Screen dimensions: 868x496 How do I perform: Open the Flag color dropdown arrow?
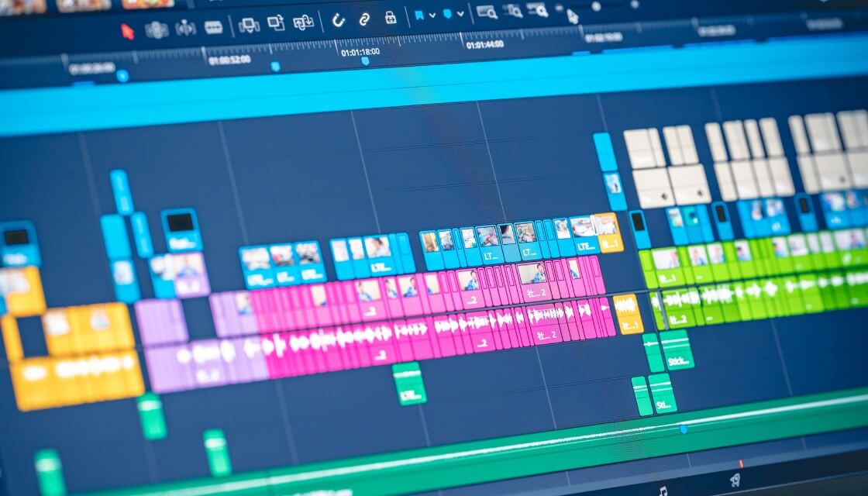[x=432, y=15]
